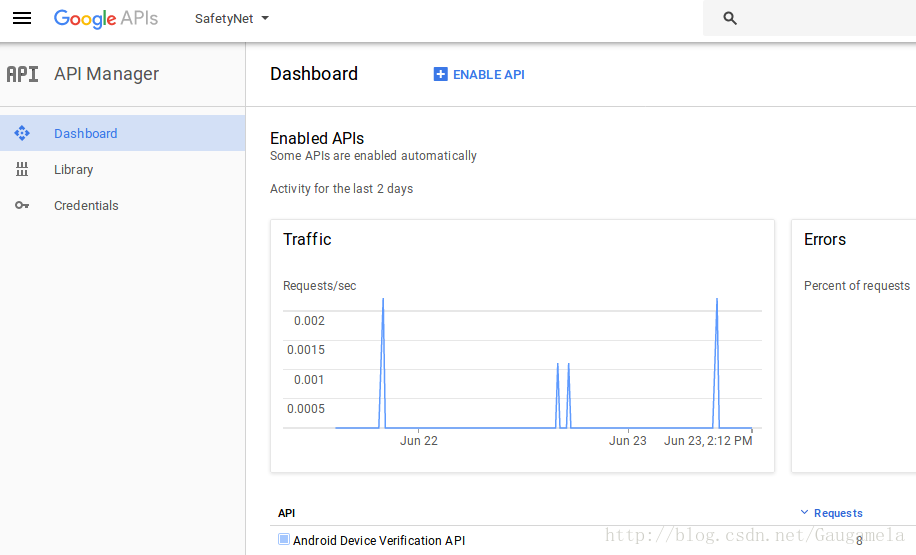
Task: Click the search magnifier icon
Action: click(x=730, y=18)
